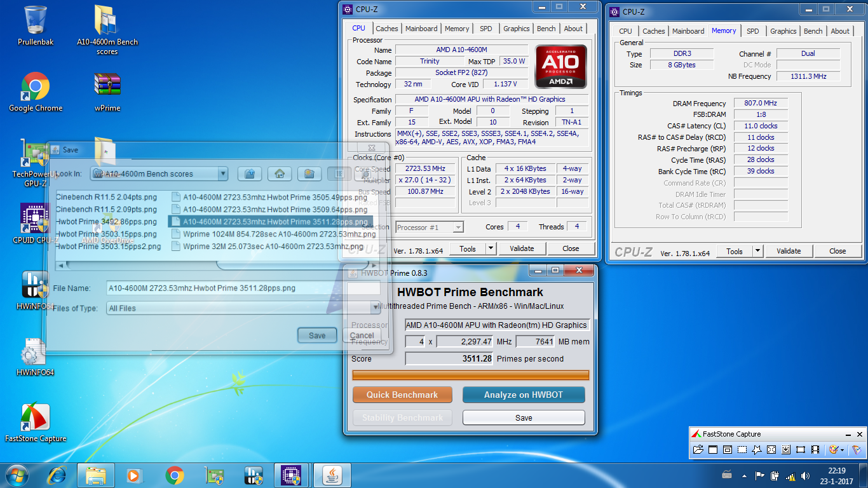Screen dimensions: 868x488
Task: Click the File Name input field
Action: click(243, 288)
